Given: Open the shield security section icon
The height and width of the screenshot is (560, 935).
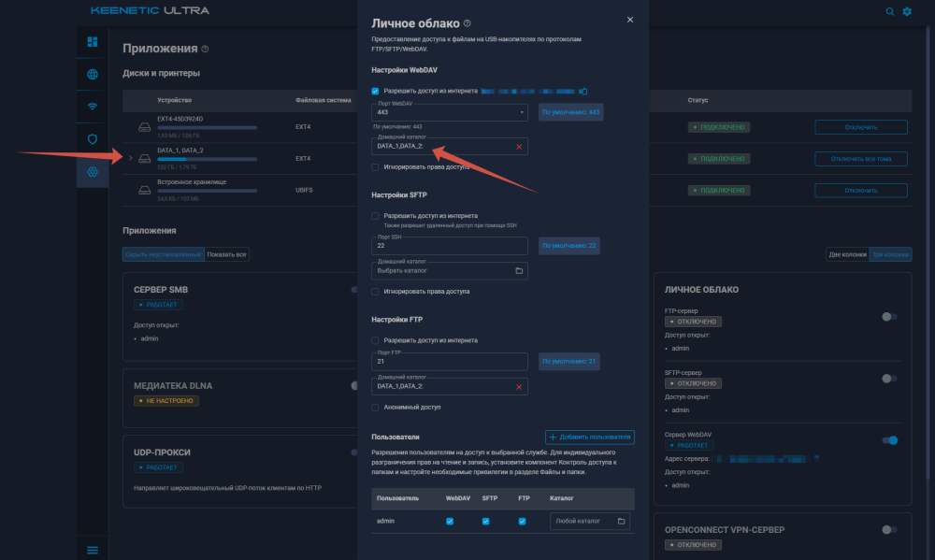Looking at the screenshot, I should (x=93, y=139).
